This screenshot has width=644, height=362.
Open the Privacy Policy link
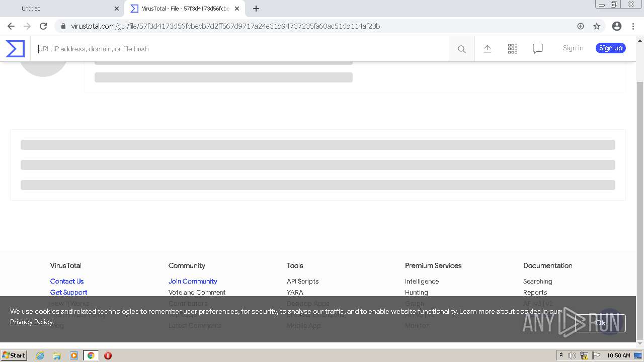(x=31, y=322)
